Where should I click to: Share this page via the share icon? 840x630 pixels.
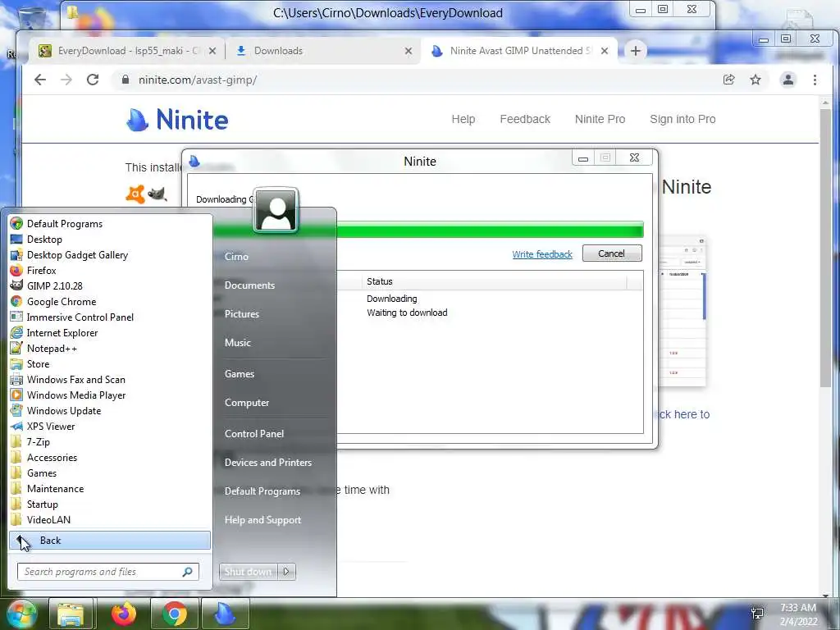pos(728,80)
